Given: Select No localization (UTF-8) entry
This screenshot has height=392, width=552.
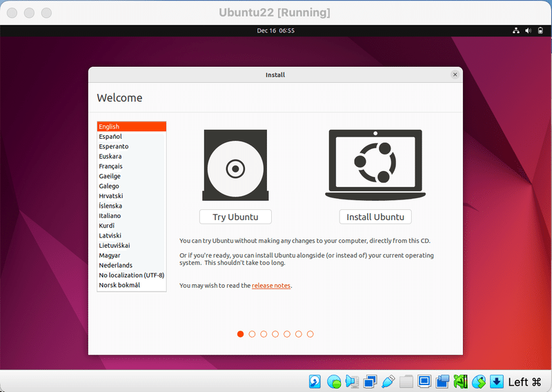Looking at the screenshot, I should [132, 275].
